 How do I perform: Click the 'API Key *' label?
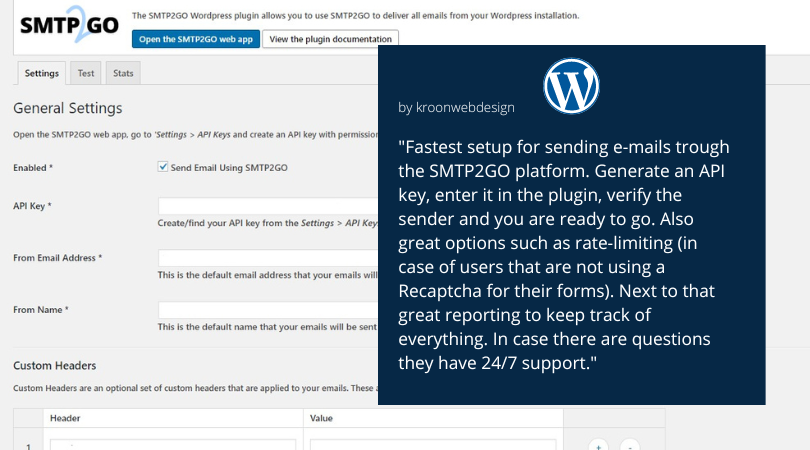coord(32,206)
